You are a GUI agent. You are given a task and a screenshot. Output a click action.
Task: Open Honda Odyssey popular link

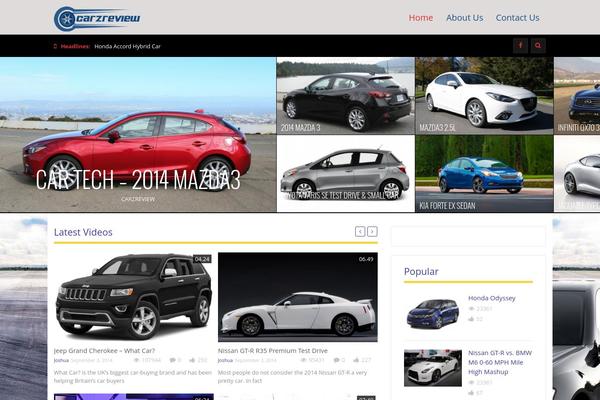(x=492, y=298)
